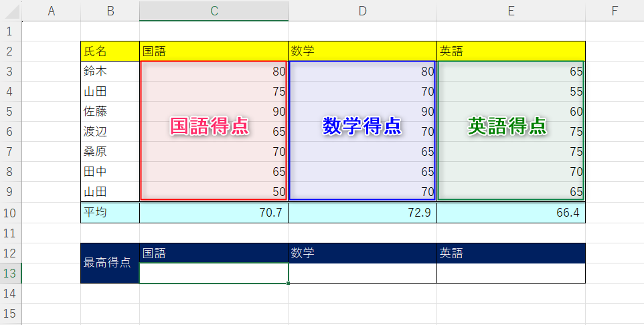
Task: Select the highlighted column C header
Action: [214, 11]
